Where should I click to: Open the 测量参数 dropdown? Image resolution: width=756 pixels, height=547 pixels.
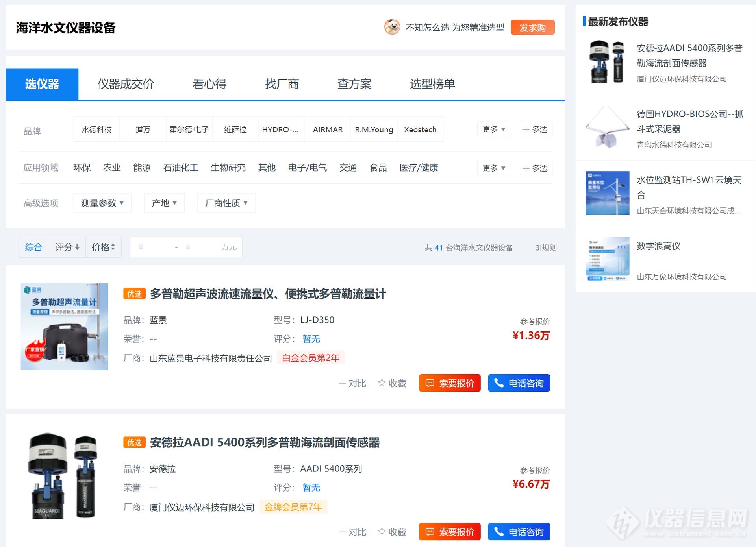point(102,203)
